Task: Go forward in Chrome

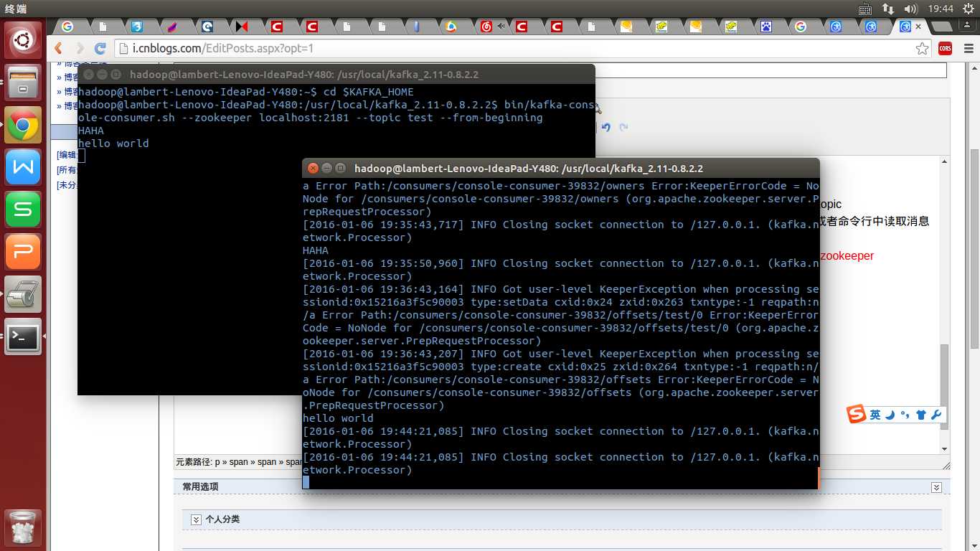Action: pyautogui.click(x=80, y=48)
